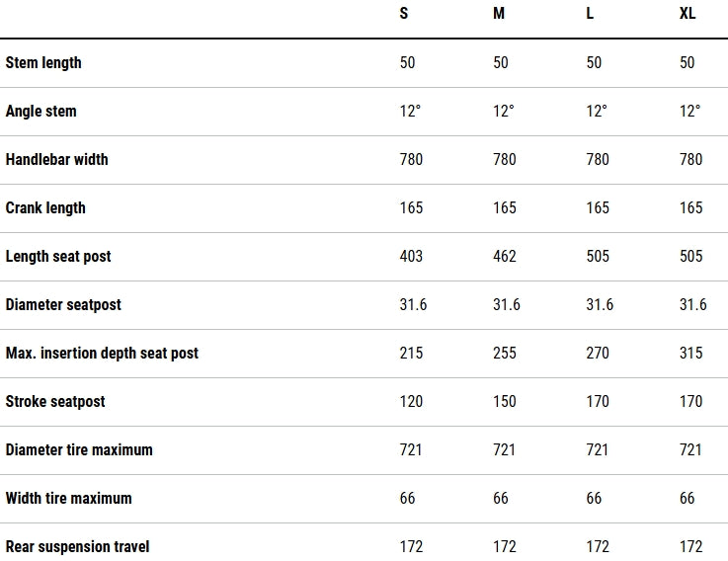Select the XL size column header
Viewport: 728px width, 561px height.
pos(688,14)
